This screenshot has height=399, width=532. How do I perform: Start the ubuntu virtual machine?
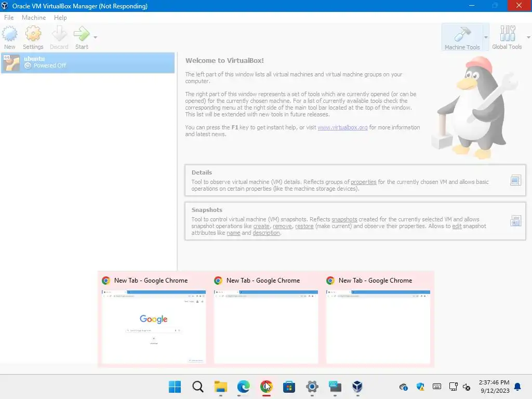point(82,37)
